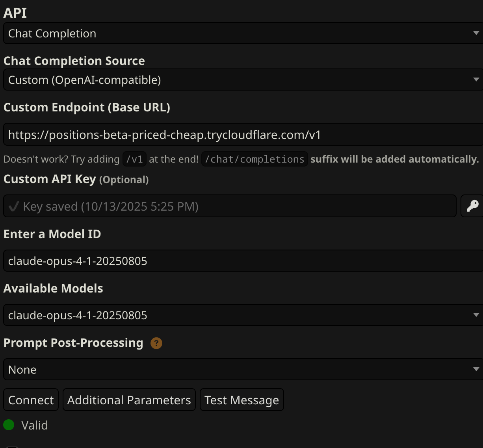The height and width of the screenshot is (448, 483).
Task: Click into the Enter a Model ID field
Action: tap(241, 261)
